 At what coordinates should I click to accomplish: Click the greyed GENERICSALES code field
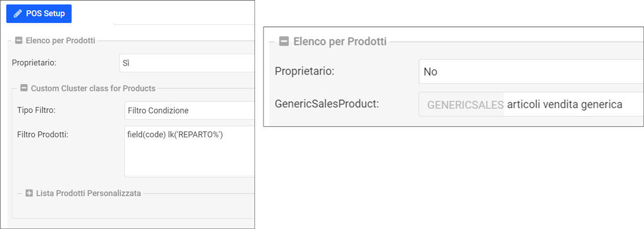coord(462,104)
